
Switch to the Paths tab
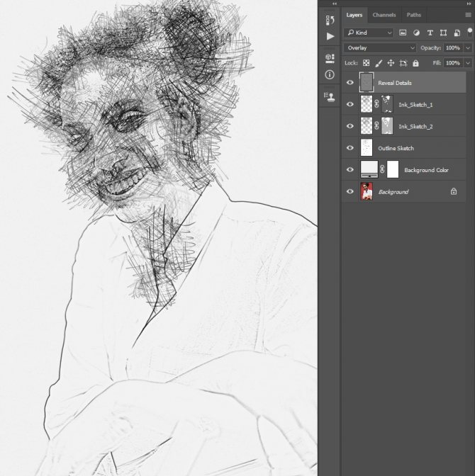point(413,14)
